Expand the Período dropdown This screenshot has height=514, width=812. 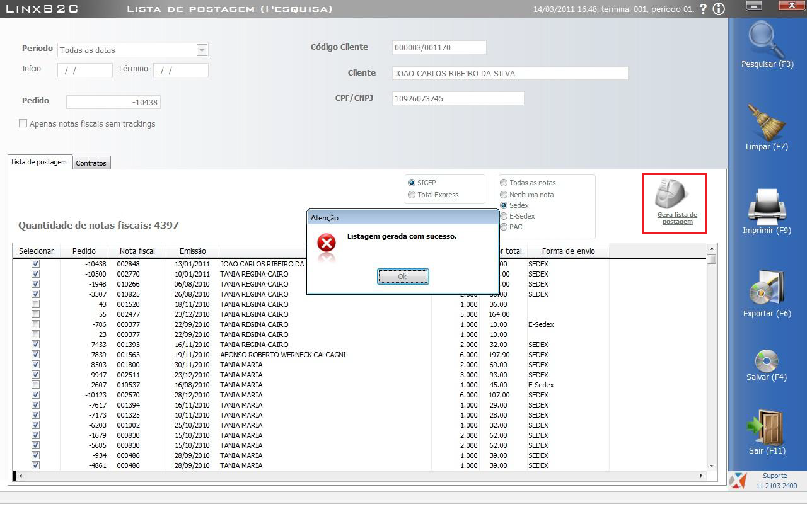coord(202,50)
